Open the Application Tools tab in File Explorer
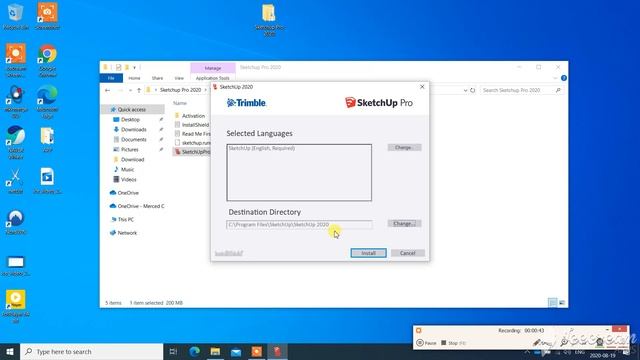Screen dimensions: 640x360 [x=213, y=78]
